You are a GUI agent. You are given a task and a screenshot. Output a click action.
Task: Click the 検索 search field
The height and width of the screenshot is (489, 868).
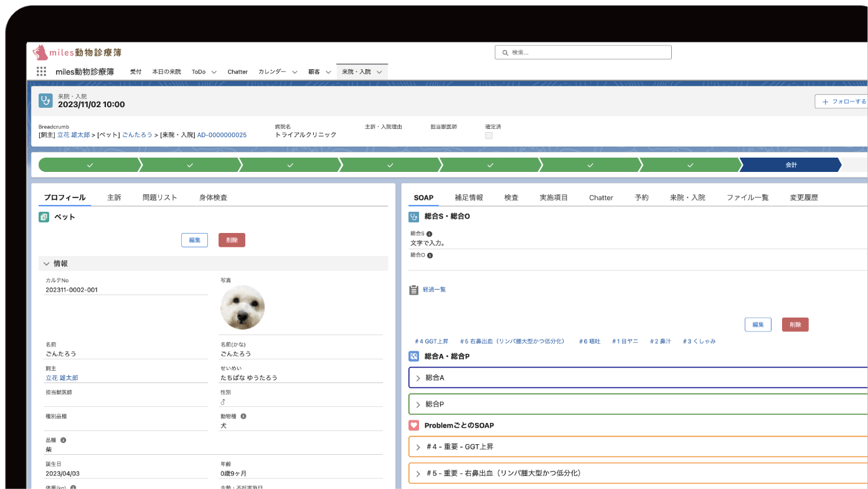pyautogui.click(x=583, y=53)
